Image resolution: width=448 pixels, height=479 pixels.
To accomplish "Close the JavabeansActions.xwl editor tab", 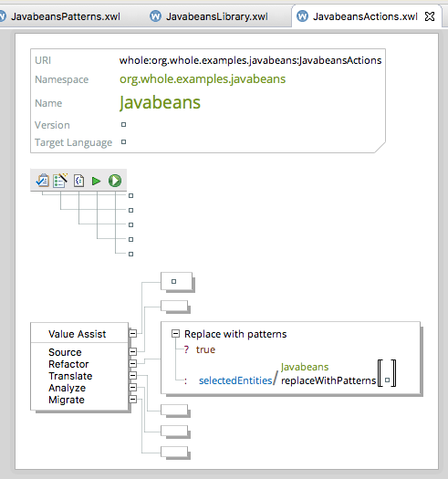I will pos(430,16).
